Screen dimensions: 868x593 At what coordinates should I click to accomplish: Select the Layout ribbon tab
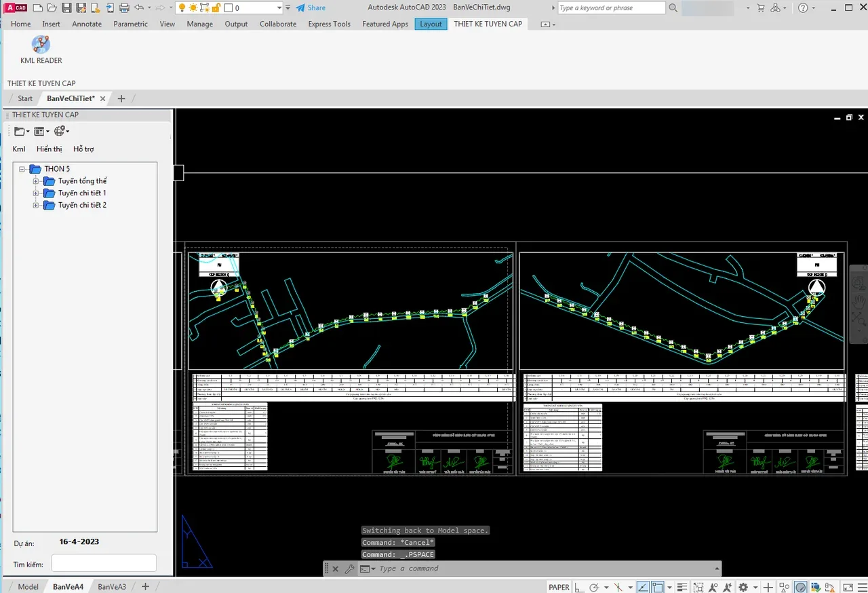431,24
